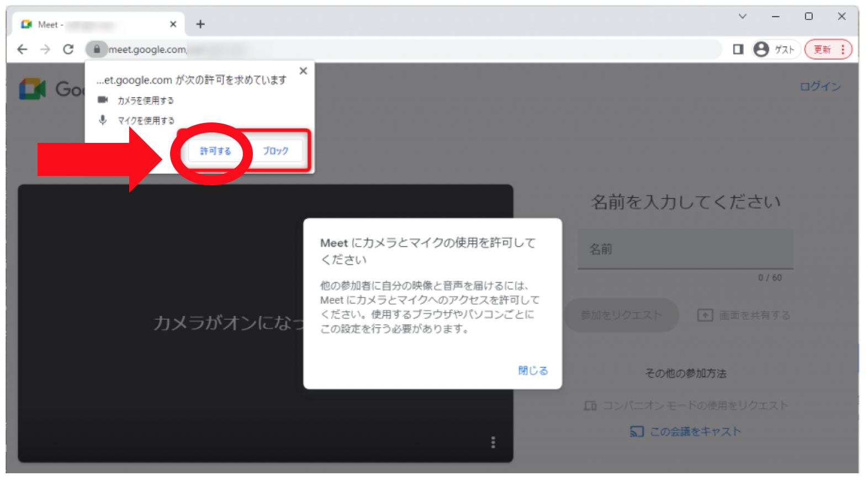
Task: Click the cast icon beside この会議をキャスト
Action: click(x=637, y=432)
